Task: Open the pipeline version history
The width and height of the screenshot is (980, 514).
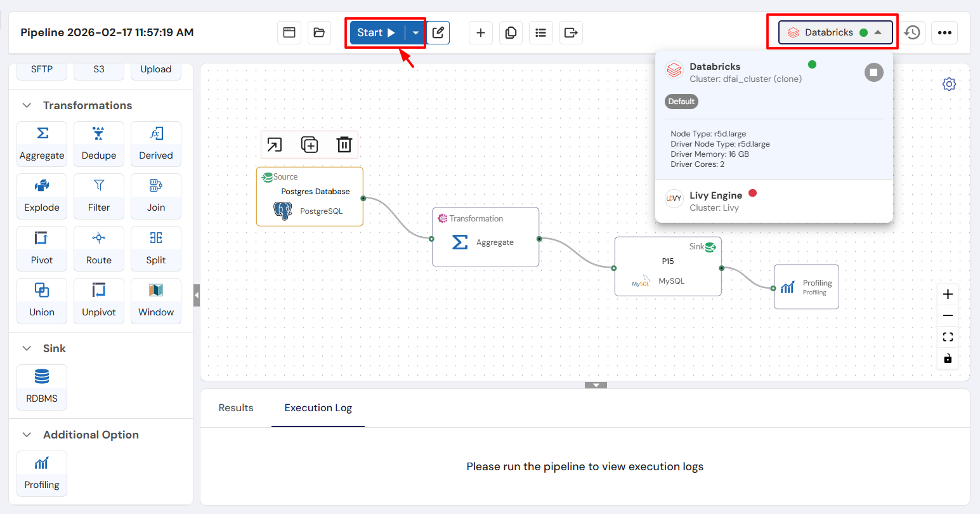Action: coord(912,32)
